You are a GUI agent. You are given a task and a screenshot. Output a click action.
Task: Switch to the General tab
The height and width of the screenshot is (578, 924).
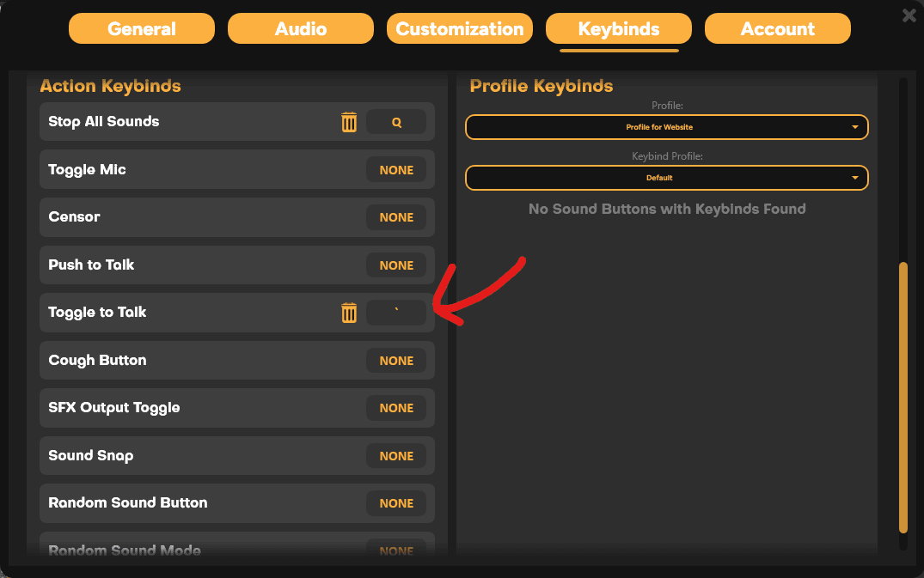141,28
